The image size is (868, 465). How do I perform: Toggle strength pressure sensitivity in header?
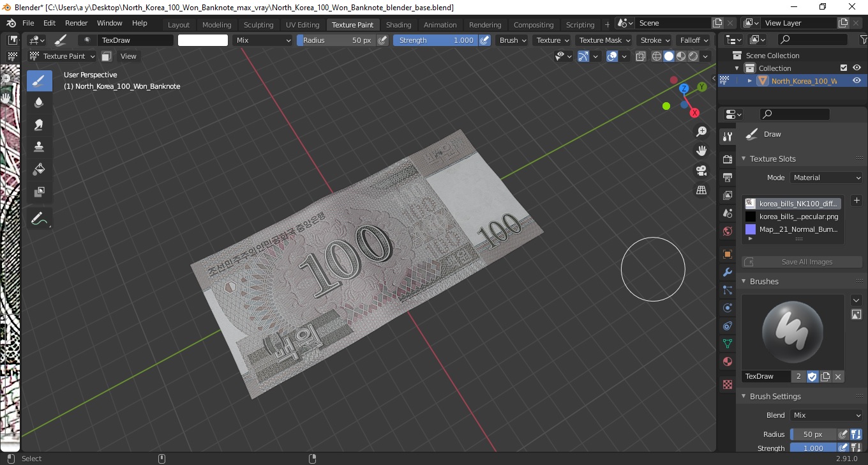pos(484,40)
